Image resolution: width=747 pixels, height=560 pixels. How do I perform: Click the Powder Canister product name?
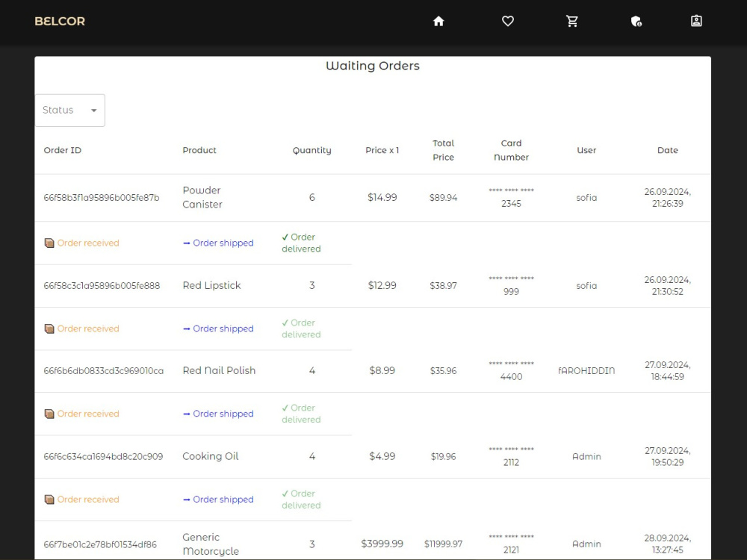point(202,197)
